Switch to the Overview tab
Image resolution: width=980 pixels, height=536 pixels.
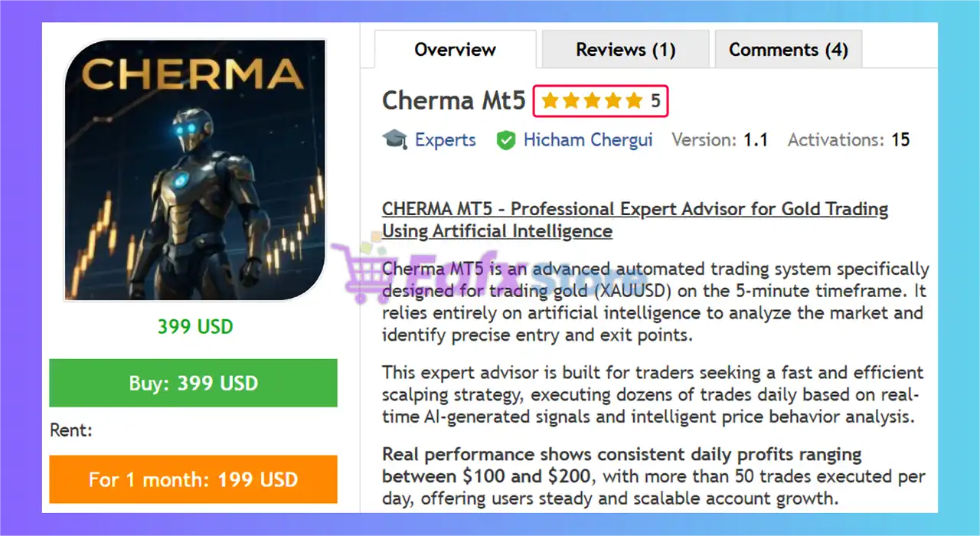(456, 50)
